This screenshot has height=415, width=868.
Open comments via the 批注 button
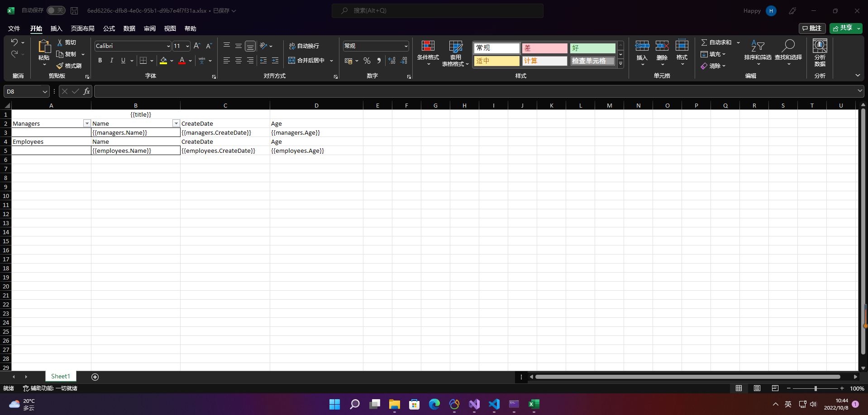(x=812, y=28)
